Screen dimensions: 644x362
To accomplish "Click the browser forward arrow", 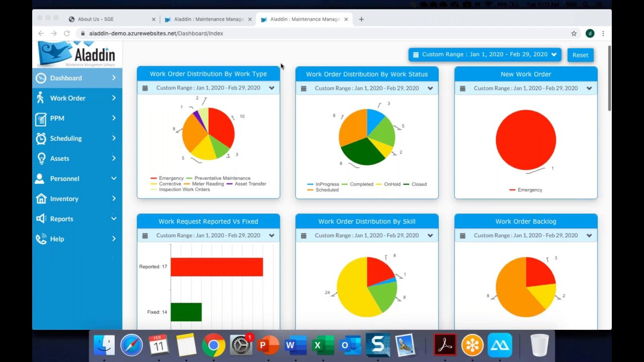I will (x=54, y=33).
